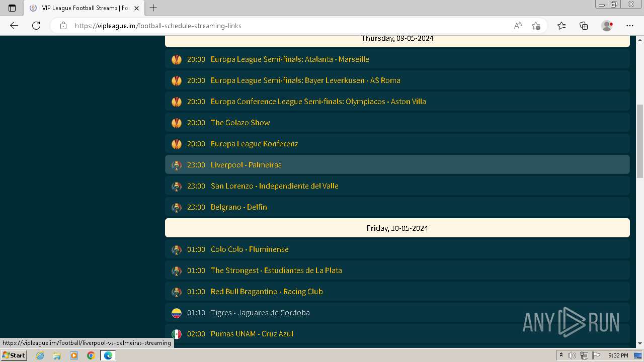Click the icon beside Red Bull Bragantino match

pyautogui.click(x=177, y=292)
